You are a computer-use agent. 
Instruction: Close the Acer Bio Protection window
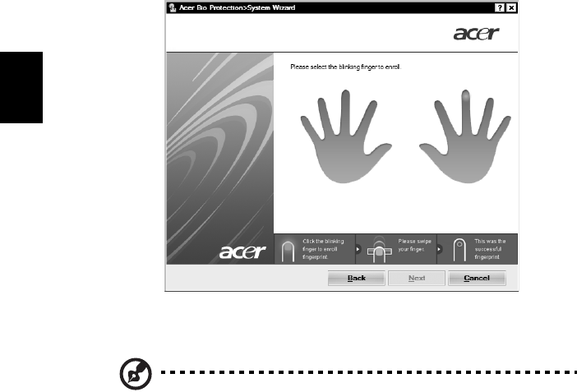pyautogui.click(x=511, y=7)
